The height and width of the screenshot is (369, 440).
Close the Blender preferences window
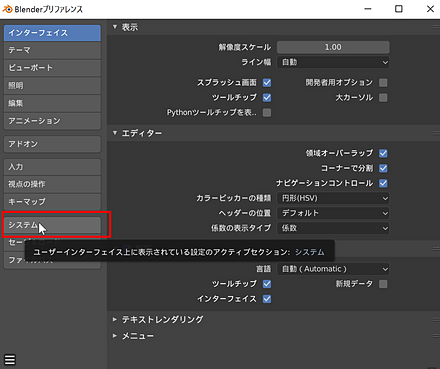(430, 9)
